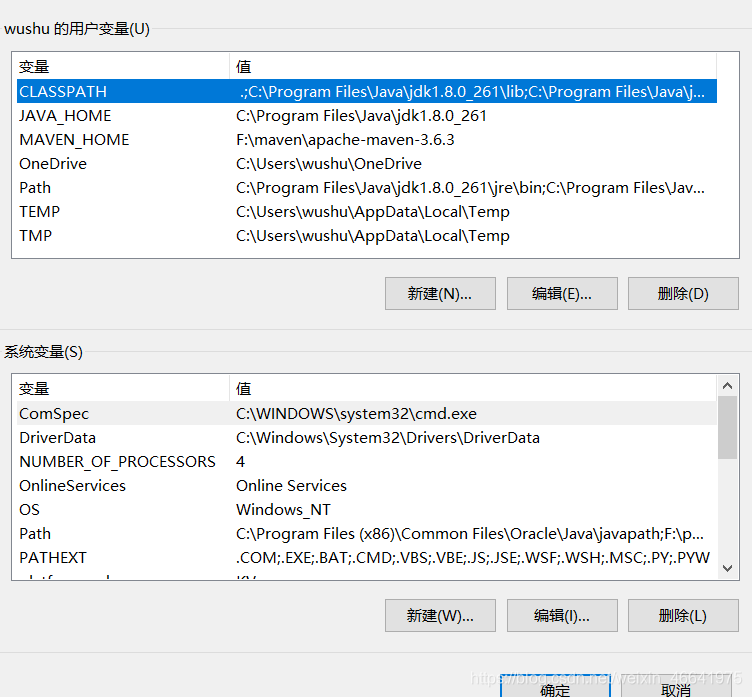The height and width of the screenshot is (697, 752).
Task: Select the ComSpec system variable
Action: (x=367, y=413)
